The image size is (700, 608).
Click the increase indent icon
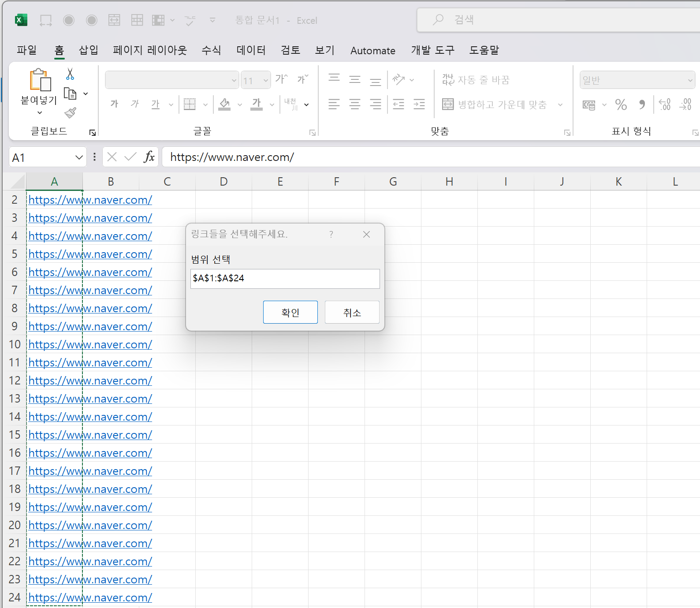point(419,104)
